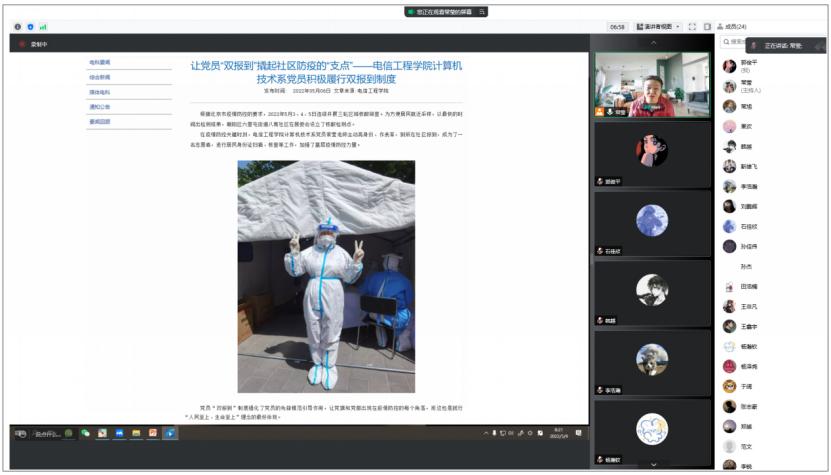Select the dog photo avatar video tile

click(652, 363)
